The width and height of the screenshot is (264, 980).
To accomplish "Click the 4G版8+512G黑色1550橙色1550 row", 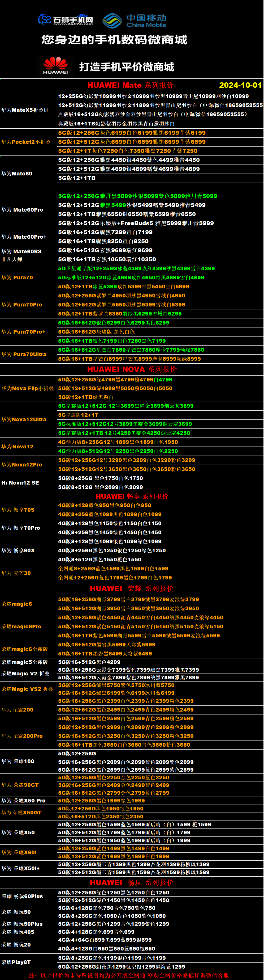I will (160, 560).
